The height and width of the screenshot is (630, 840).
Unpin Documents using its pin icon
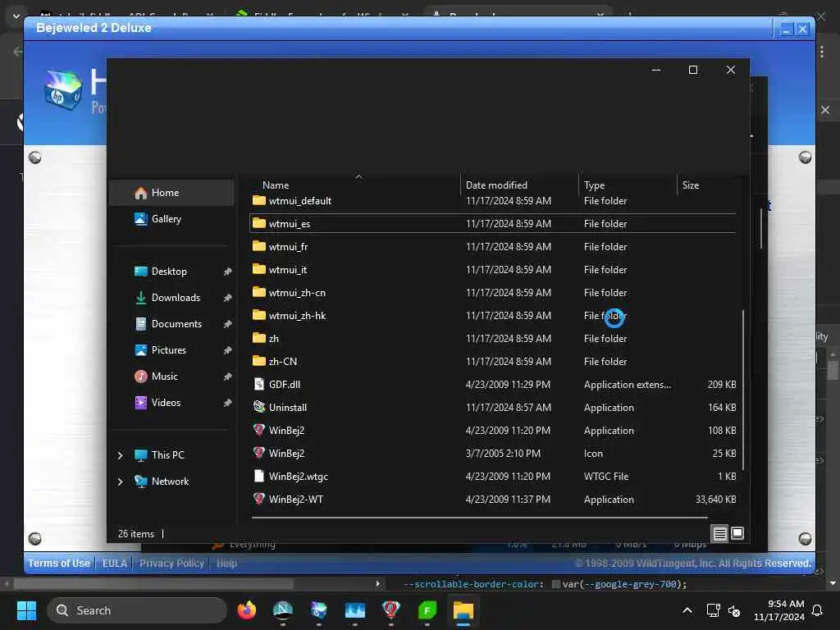tap(228, 324)
